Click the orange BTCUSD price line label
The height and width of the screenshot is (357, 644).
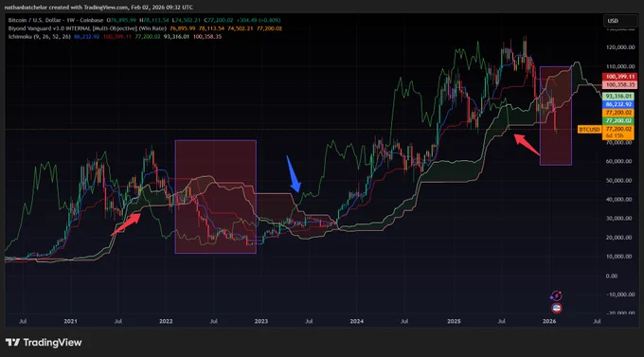(589, 130)
